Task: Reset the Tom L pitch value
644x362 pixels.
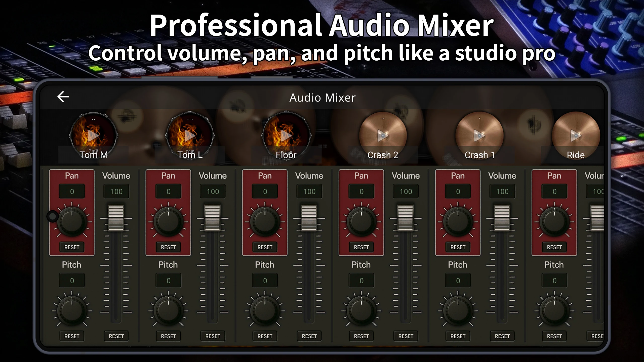Action: point(168,336)
